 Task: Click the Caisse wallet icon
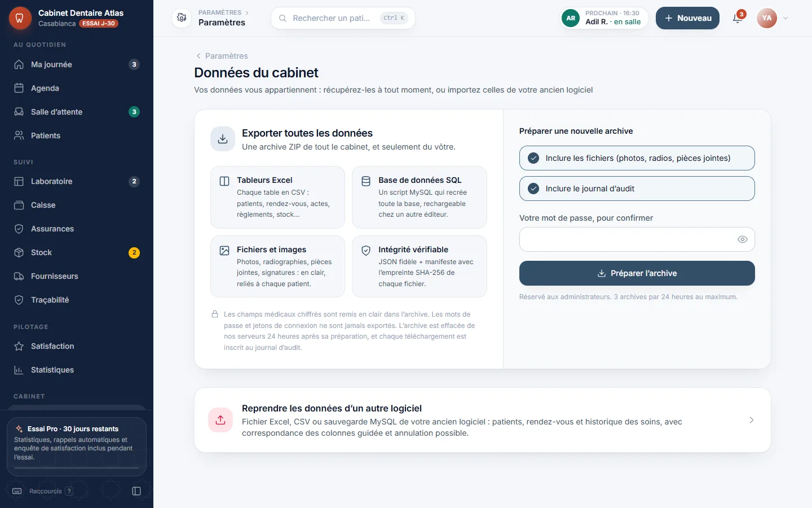[x=19, y=205]
